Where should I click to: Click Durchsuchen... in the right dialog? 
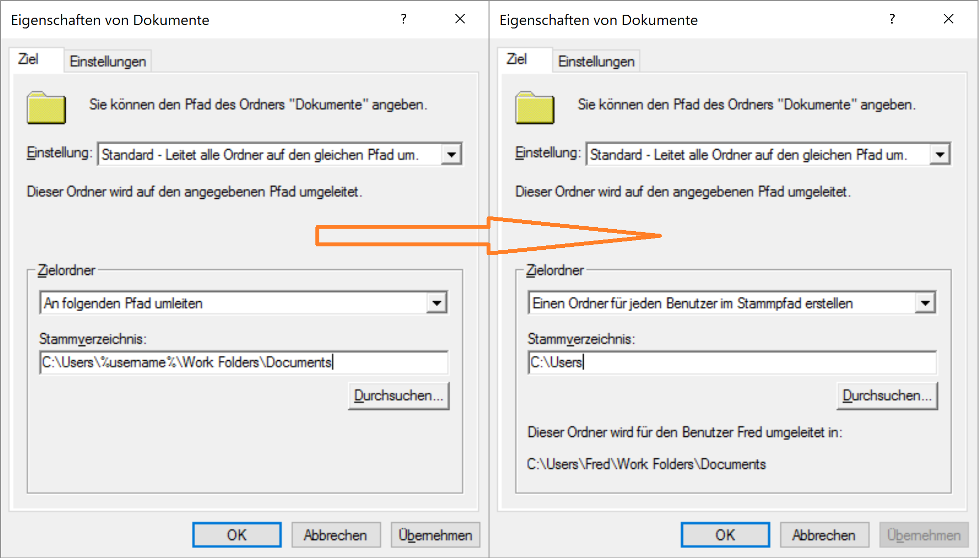tap(887, 396)
